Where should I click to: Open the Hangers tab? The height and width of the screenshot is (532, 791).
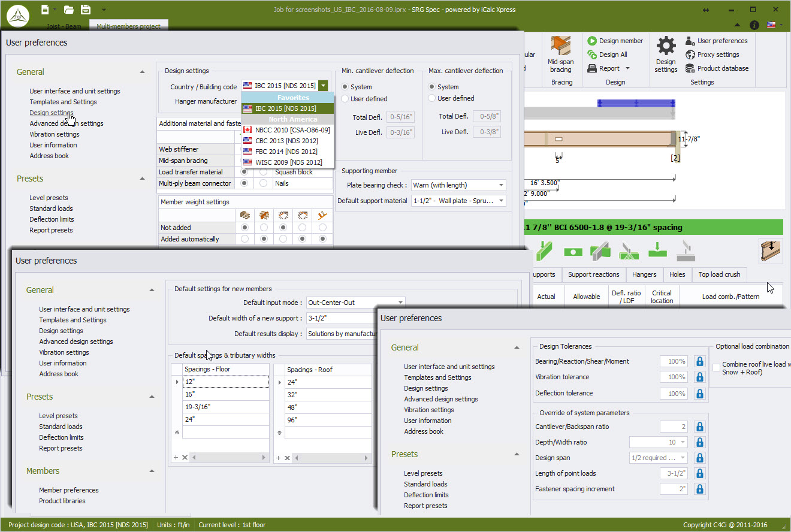[x=644, y=274]
